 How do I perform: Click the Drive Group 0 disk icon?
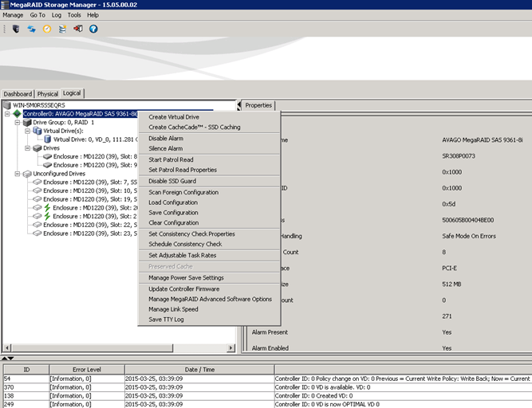26,123
